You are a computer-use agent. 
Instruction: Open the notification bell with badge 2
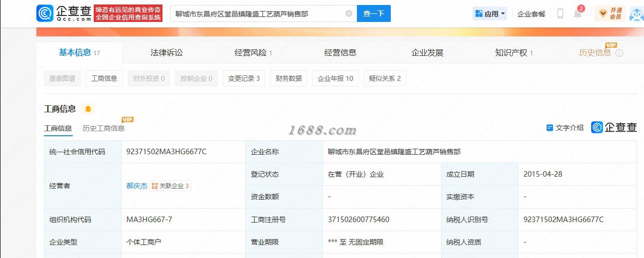click(x=578, y=13)
